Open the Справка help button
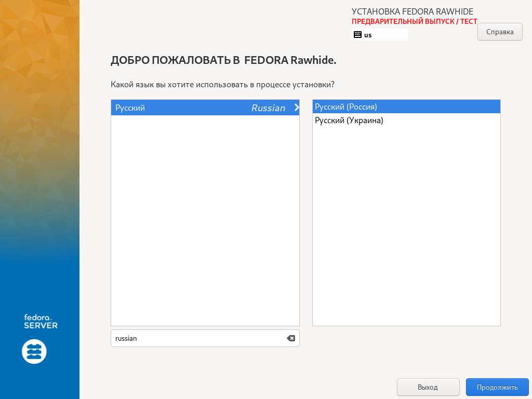Image resolution: width=532 pixels, height=399 pixels. [x=500, y=32]
